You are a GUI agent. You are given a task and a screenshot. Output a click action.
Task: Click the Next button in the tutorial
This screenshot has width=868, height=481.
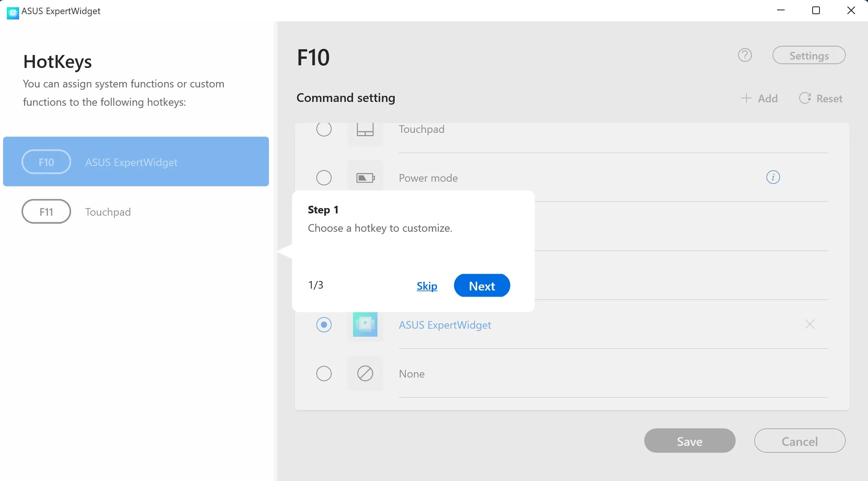pos(482,286)
